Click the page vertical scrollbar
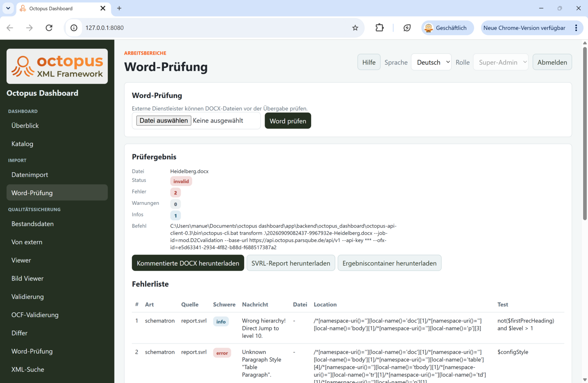 coord(584,133)
